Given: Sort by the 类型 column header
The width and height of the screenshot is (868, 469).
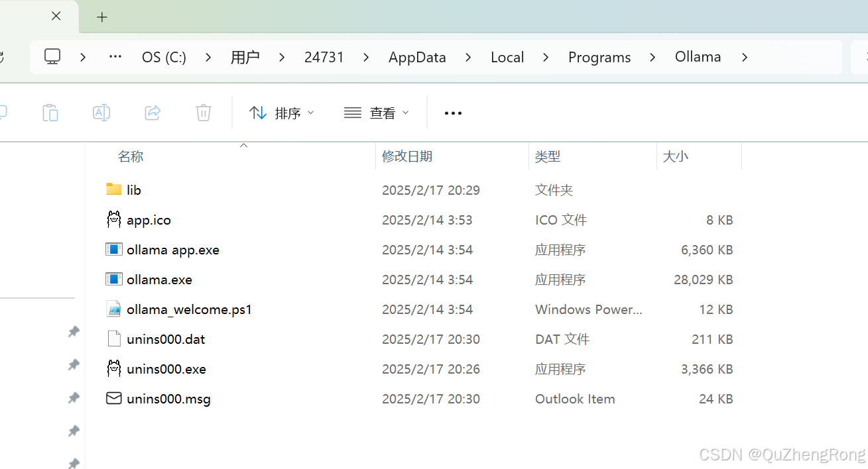Looking at the screenshot, I should click(x=548, y=156).
